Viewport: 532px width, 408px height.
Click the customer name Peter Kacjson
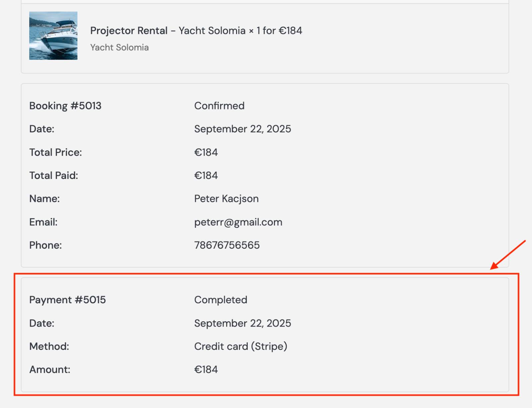pos(226,199)
